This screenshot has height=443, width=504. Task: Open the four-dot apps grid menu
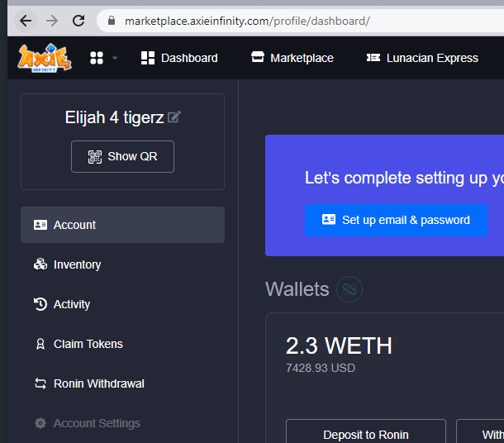pyautogui.click(x=97, y=58)
